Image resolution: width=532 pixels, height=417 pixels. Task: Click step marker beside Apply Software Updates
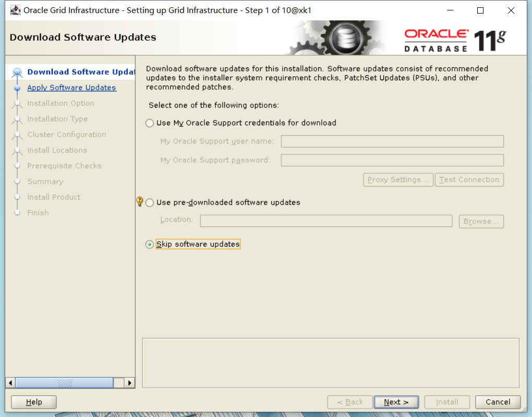point(17,88)
